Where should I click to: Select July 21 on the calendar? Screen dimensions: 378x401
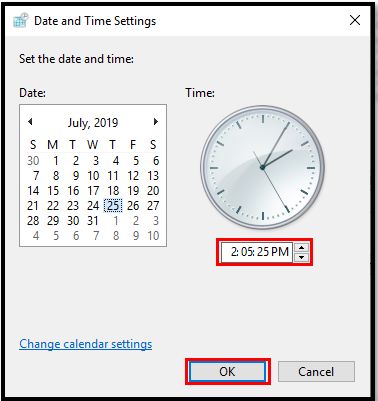click(33, 206)
